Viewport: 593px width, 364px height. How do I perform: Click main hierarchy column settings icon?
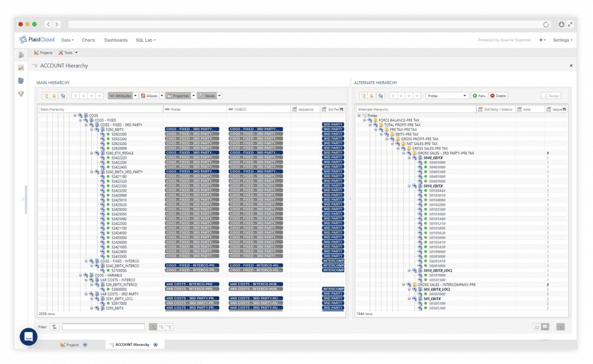(x=341, y=109)
